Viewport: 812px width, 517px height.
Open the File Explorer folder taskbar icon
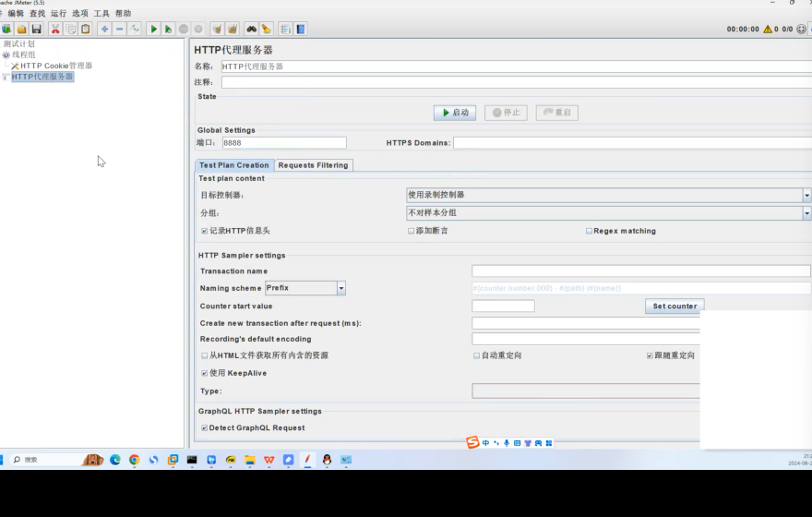250,460
